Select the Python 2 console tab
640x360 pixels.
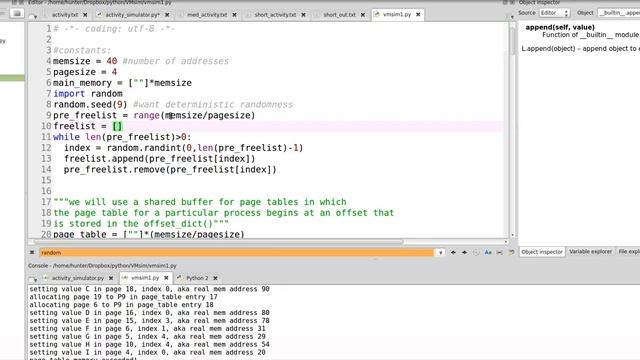tap(197, 278)
